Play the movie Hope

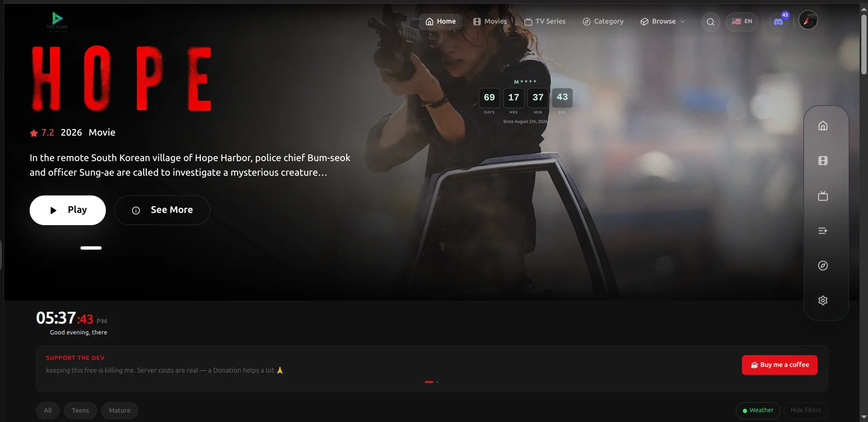[x=68, y=210]
